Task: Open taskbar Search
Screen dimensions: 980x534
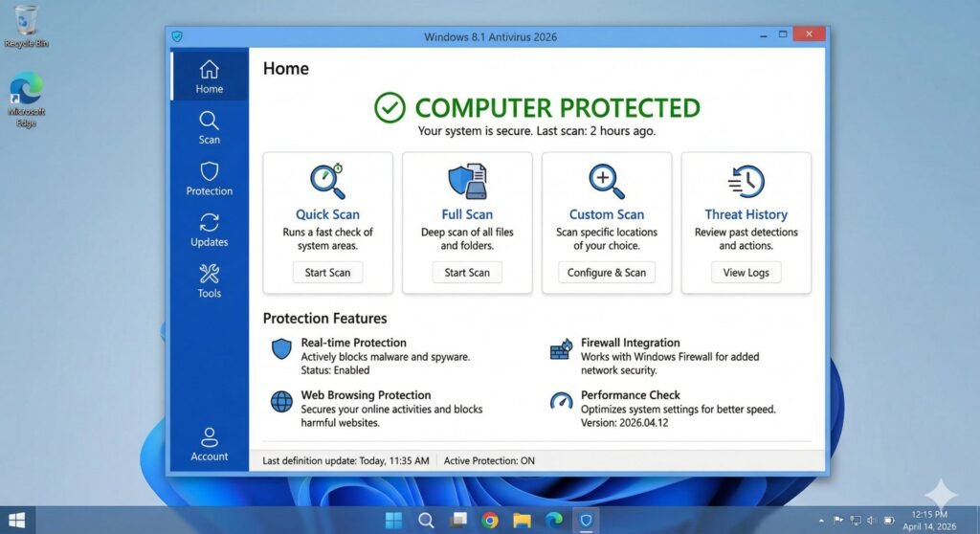Action: click(x=426, y=521)
